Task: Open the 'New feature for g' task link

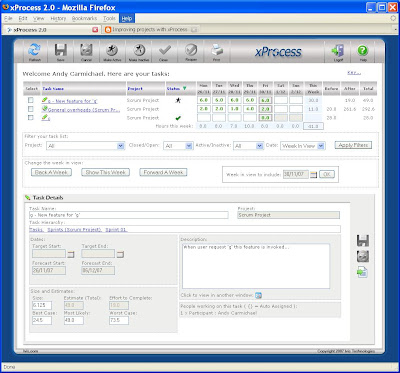Action: pyautogui.click(x=73, y=101)
